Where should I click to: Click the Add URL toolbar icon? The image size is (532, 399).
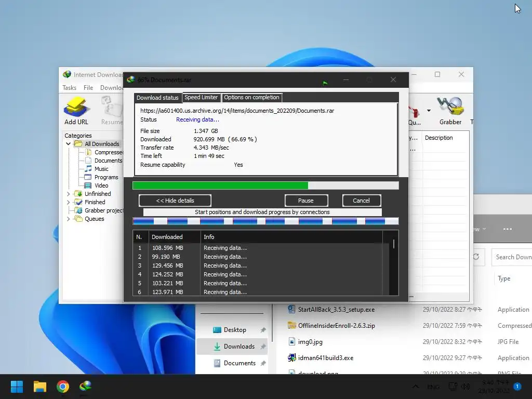(76, 110)
